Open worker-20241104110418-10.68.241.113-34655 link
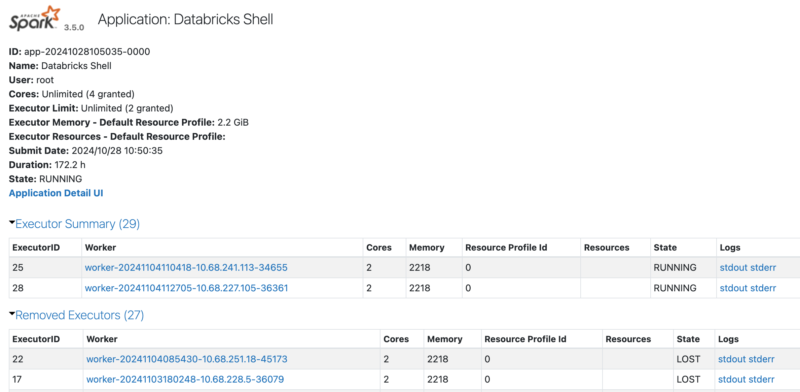Viewport: 800px width, 392px height. click(186, 267)
